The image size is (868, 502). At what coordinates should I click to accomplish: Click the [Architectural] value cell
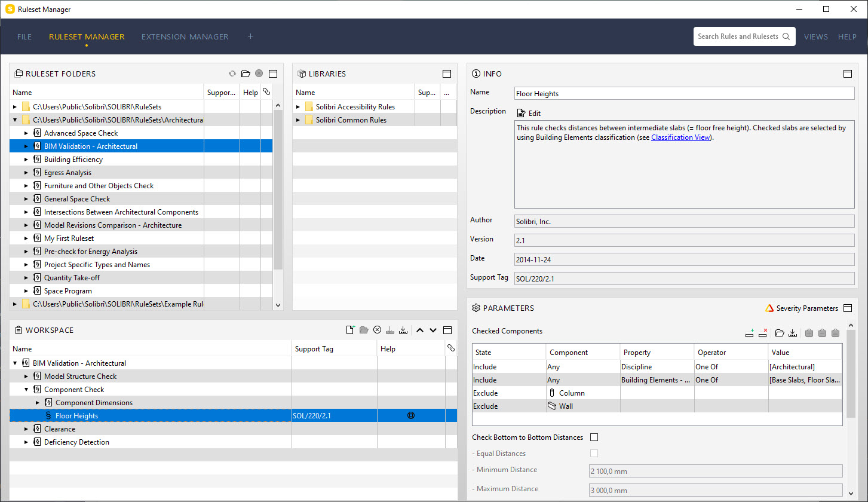point(805,367)
